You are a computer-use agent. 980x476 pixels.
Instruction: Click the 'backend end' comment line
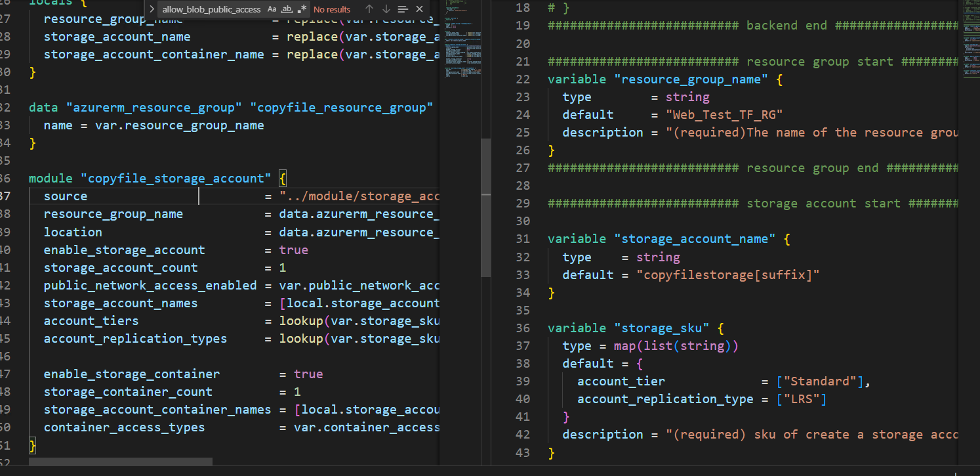pos(752,26)
